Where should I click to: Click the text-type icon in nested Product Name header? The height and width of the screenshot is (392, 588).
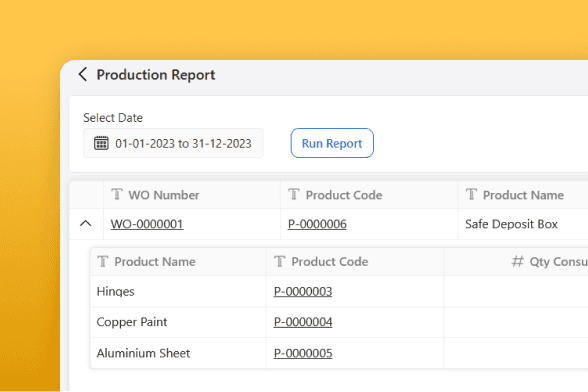point(103,261)
